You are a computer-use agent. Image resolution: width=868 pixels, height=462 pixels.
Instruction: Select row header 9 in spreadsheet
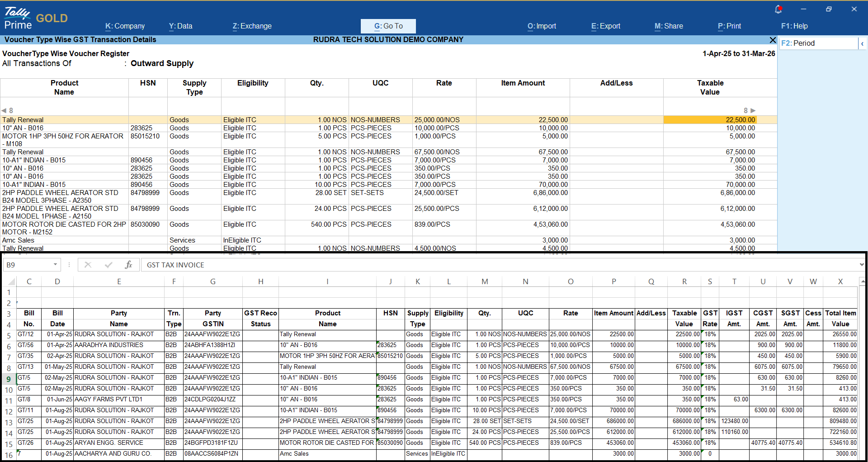pos(9,379)
